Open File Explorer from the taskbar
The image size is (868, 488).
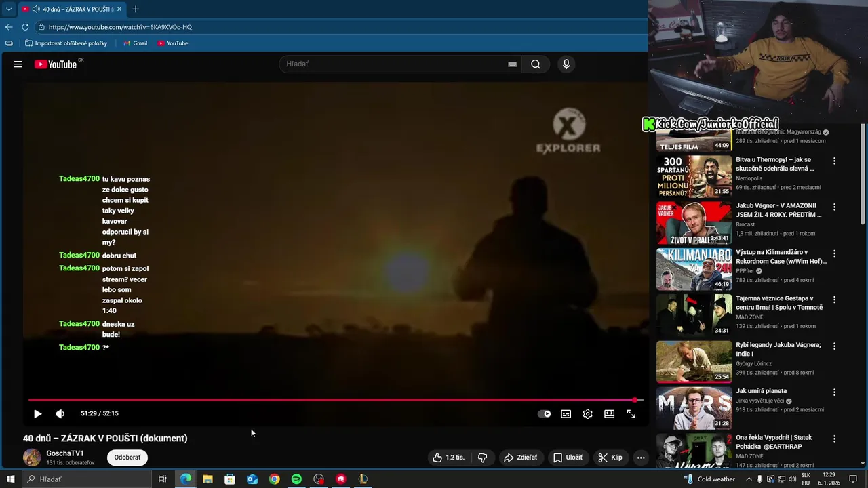tap(208, 479)
